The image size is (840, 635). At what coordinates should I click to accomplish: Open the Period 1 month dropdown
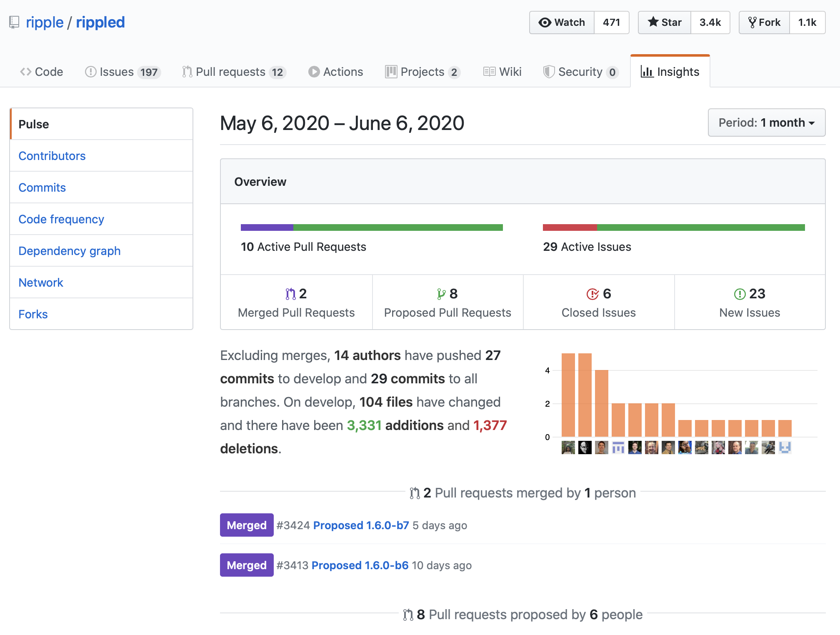(767, 122)
